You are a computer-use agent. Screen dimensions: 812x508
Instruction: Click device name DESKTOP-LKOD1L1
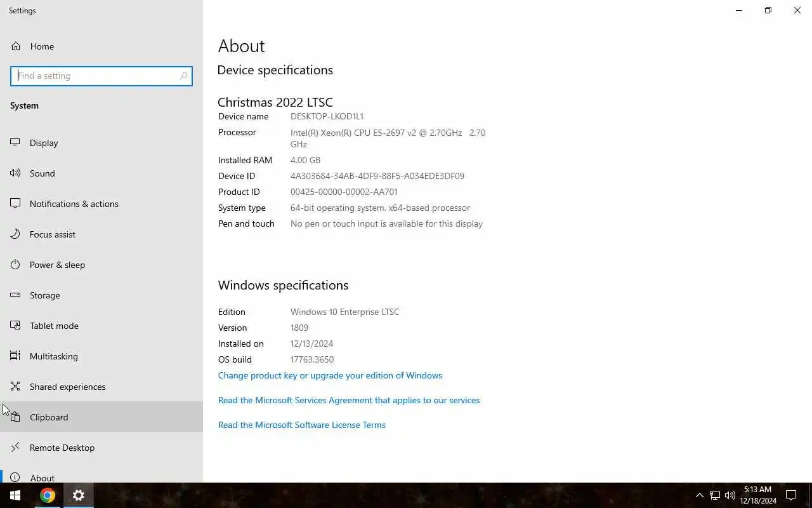(x=327, y=116)
